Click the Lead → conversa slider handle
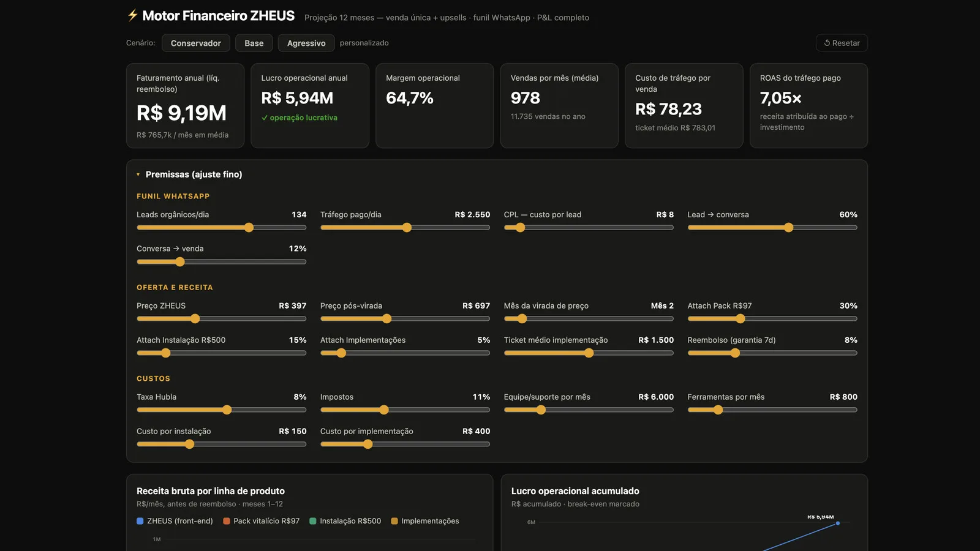The width and height of the screenshot is (980, 551). point(789,228)
